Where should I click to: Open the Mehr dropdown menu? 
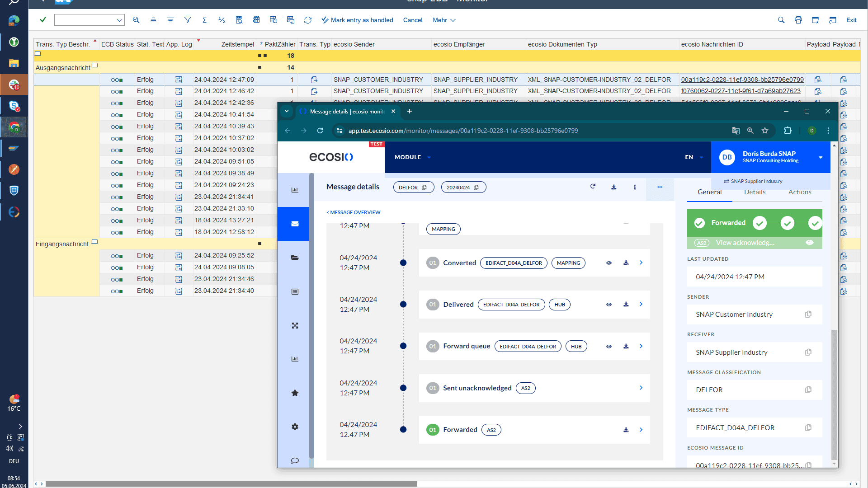(x=444, y=20)
